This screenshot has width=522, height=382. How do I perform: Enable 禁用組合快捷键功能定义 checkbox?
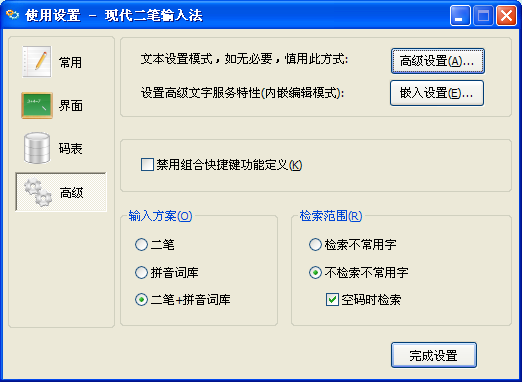[147, 165]
